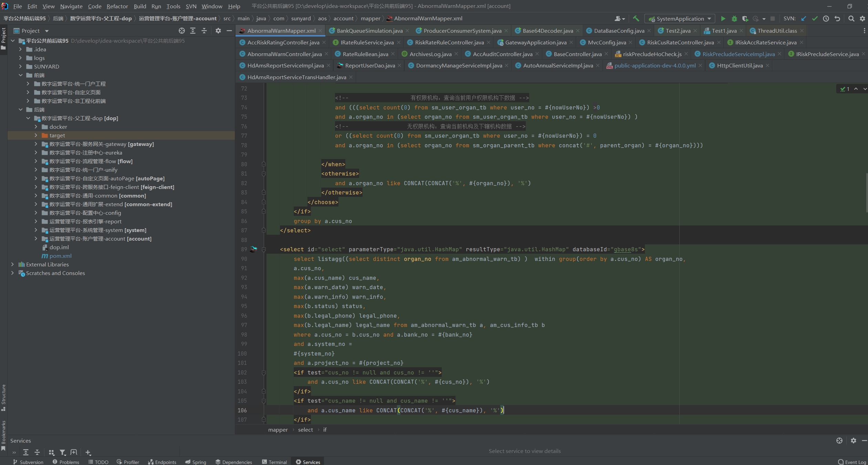Run with Coverage shield icon
Screen dimensions: 868x465
coord(745,19)
